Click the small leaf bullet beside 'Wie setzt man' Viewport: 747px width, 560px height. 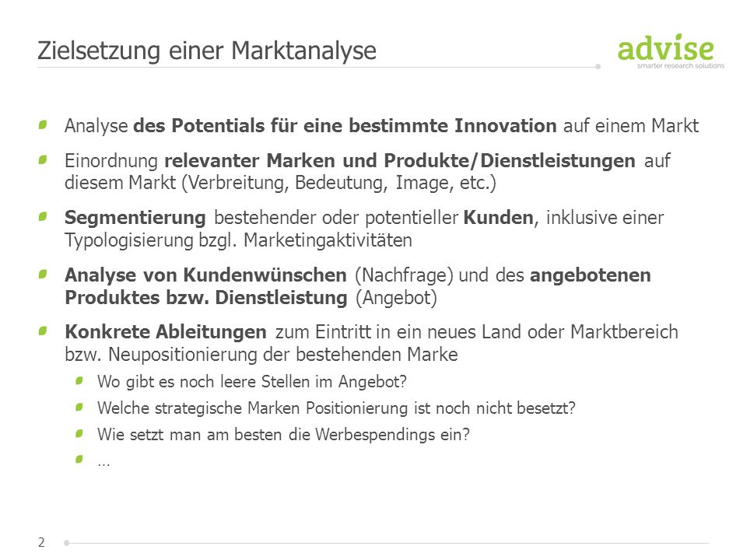click(79, 433)
